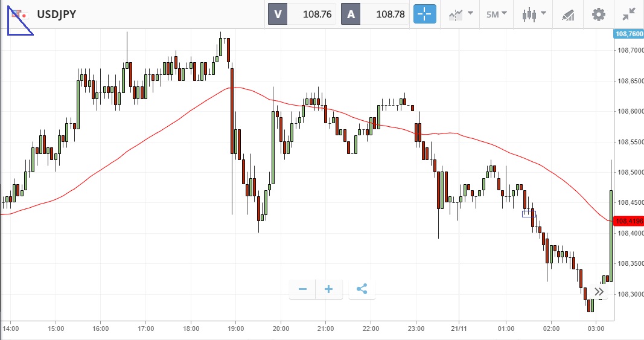Screen dimensions: 644x340
Task: Click the USDJPY flag pair icon
Action: point(19,14)
